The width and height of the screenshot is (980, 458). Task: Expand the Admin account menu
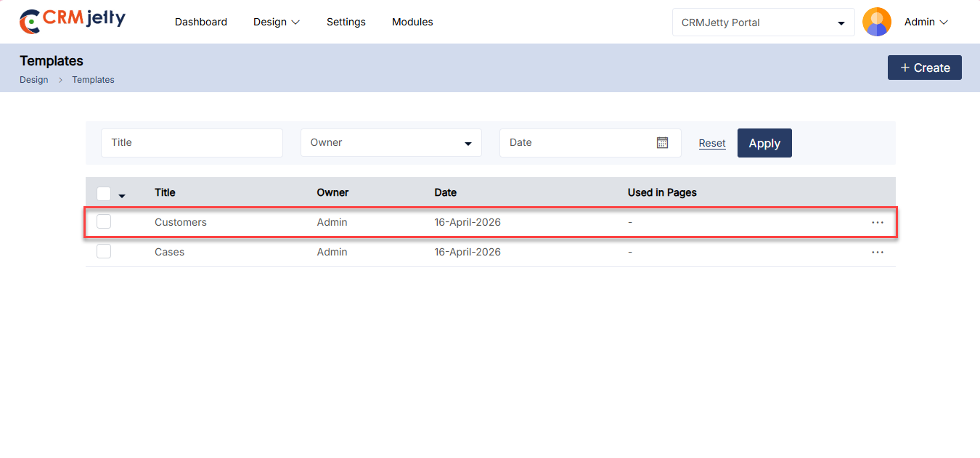[926, 23]
